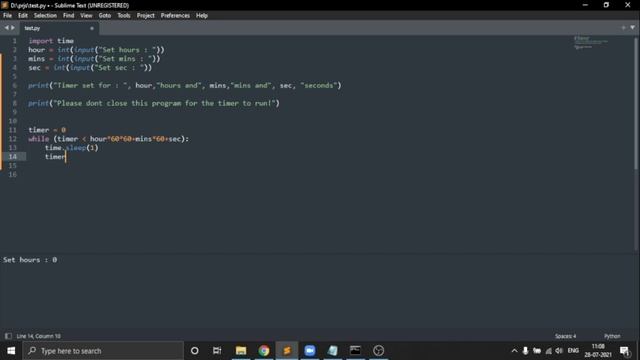The width and height of the screenshot is (640, 360).
Task: Toggle the side bar panel switcher icon
Action: (x=8, y=336)
